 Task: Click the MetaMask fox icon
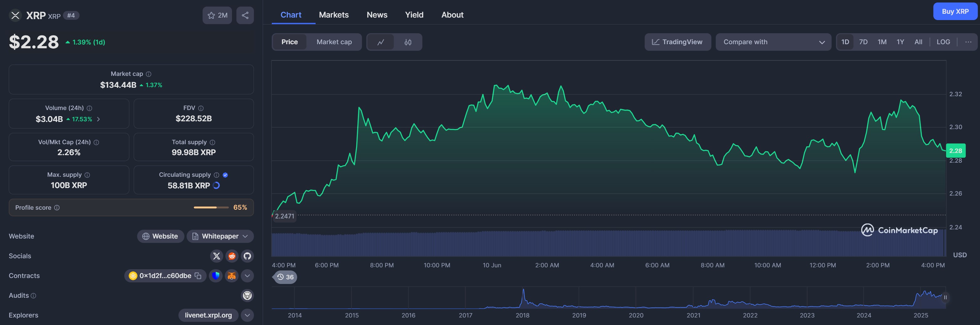pos(232,276)
